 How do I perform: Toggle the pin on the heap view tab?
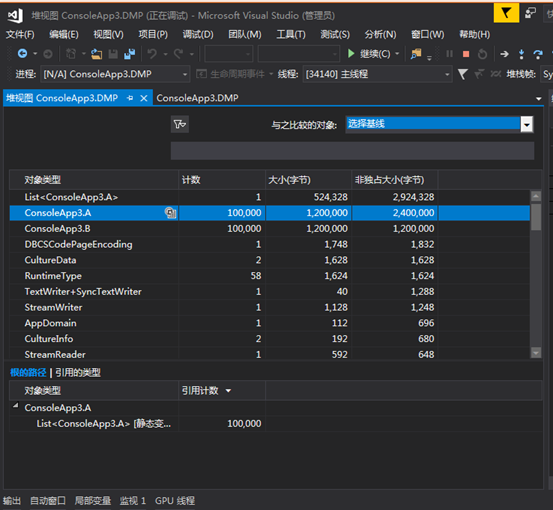click(x=130, y=98)
